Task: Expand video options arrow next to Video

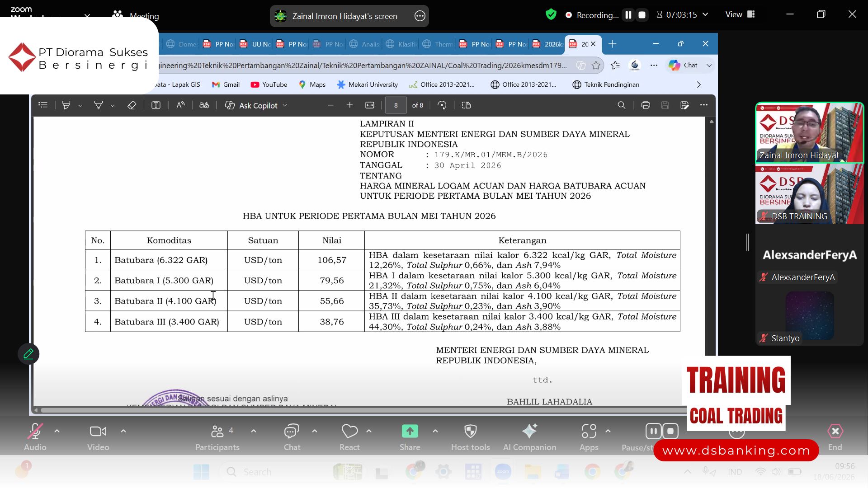Action: coord(123,431)
